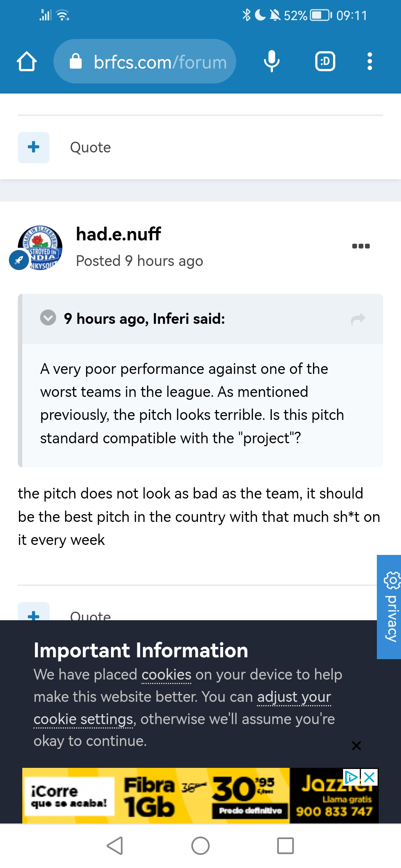Open the browser three-dot menu
The image size is (401, 868).
[369, 61]
